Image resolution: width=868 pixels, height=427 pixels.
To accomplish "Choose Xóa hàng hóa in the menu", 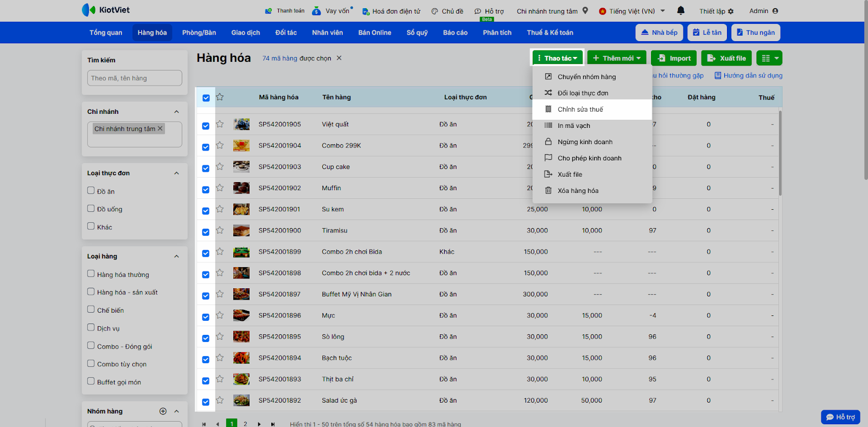I will pyautogui.click(x=578, y=191).
